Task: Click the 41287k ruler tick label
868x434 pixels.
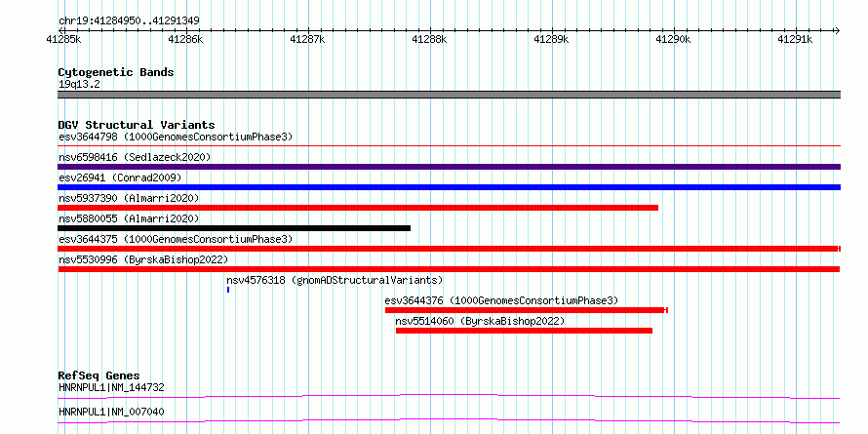Action: tap(308, 39)
